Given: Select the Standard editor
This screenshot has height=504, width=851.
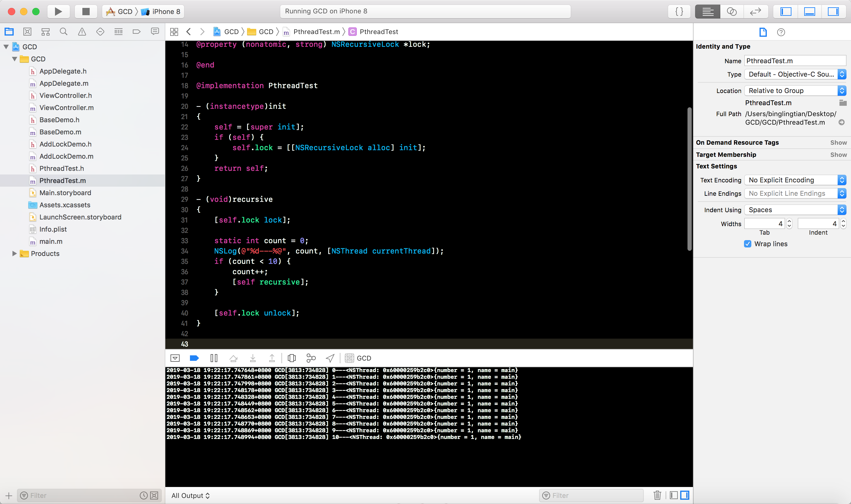Looking at the screenshot, I should pos(708,12).
